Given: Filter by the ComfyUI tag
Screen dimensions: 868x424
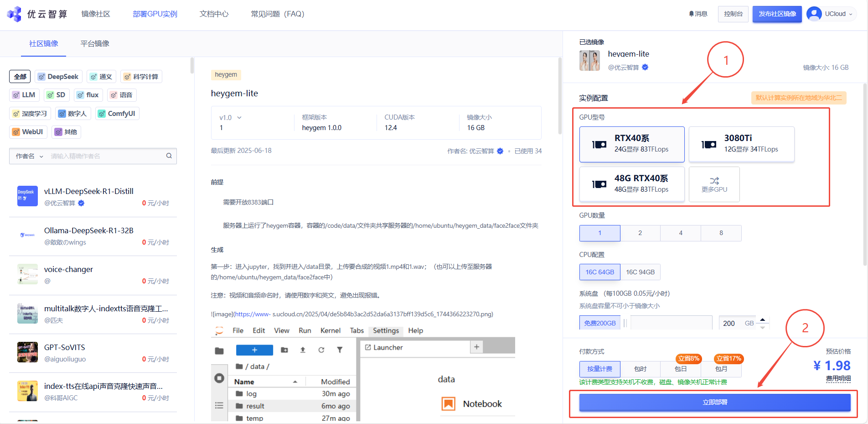Looking at the screenshot, I should point(117,114).
